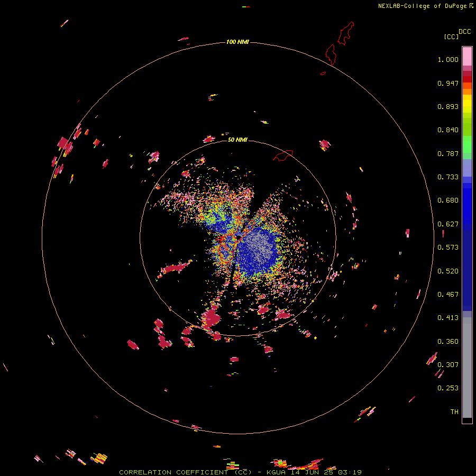Click the 0.947 scale value

[448, 83]
